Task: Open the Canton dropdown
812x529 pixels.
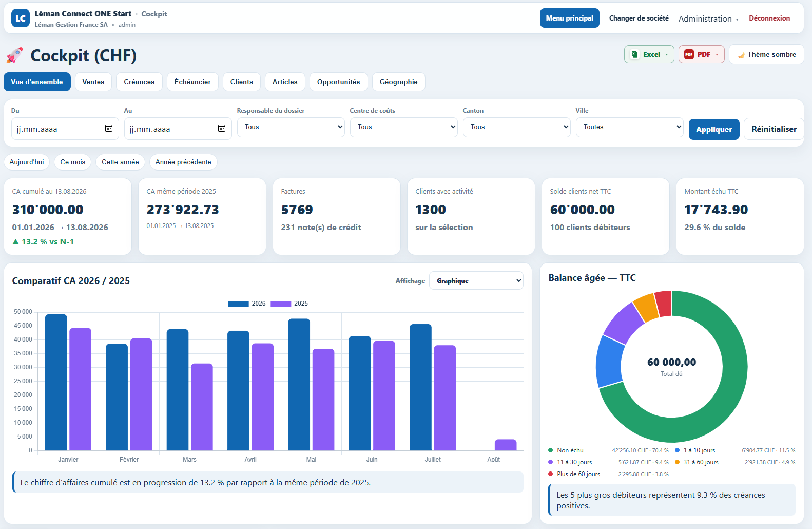Action: pyautogui.click(x=516, y=127)
